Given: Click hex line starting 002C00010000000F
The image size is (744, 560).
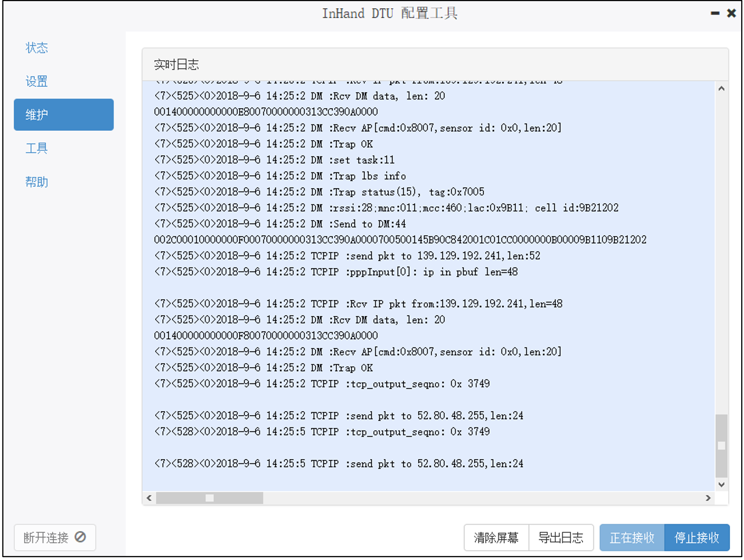Looking at the screenshot, I should pos(400,240).
